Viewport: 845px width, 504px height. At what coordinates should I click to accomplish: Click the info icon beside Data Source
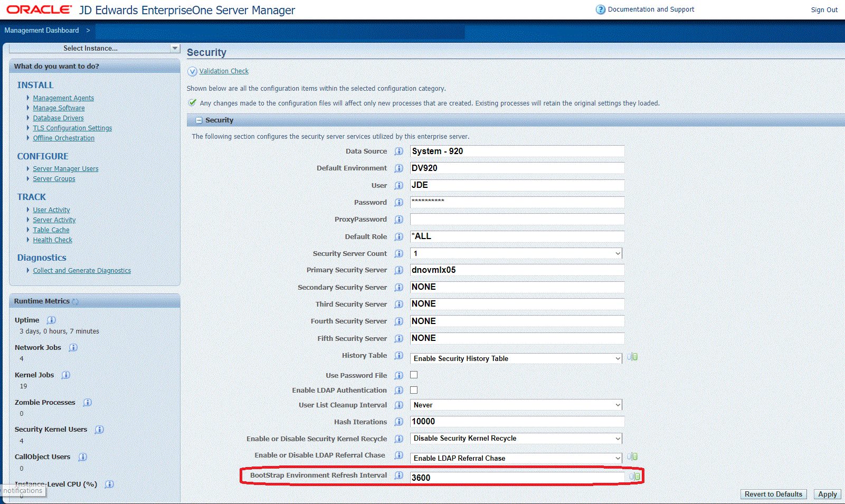coord(399,151)
